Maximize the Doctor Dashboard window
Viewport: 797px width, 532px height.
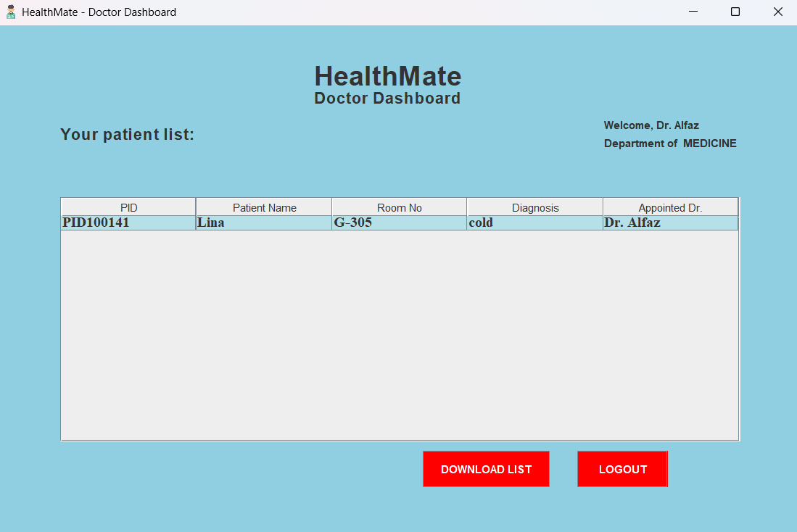(735, 12)
